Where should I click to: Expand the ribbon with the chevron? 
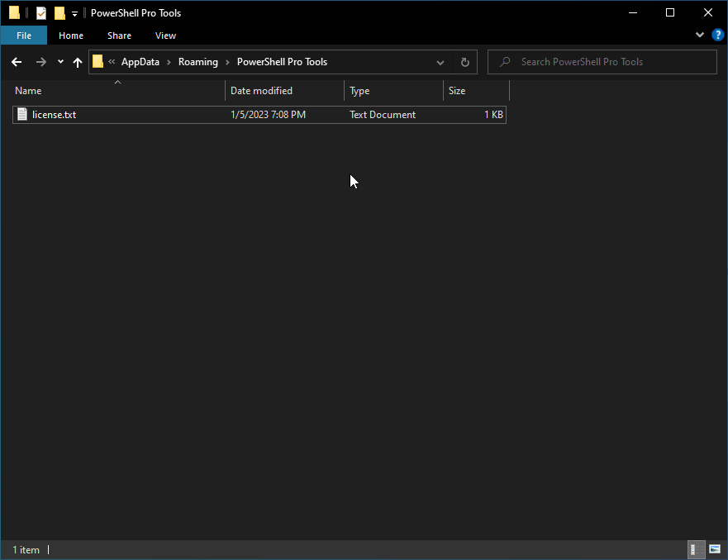point(700,35)
